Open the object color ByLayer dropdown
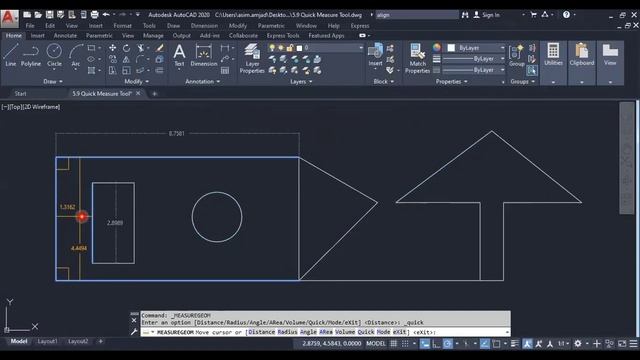 (x=476, y=48)
